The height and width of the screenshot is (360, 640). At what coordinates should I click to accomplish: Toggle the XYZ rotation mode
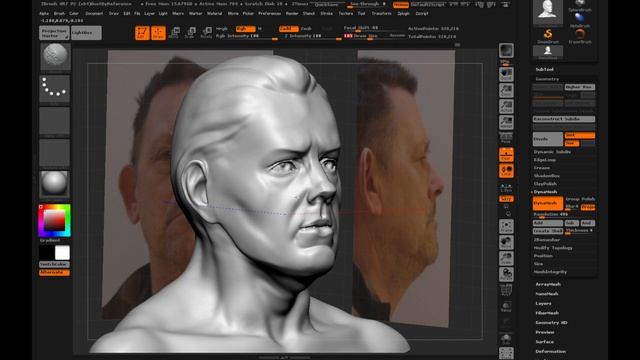(x=506, y=199)
